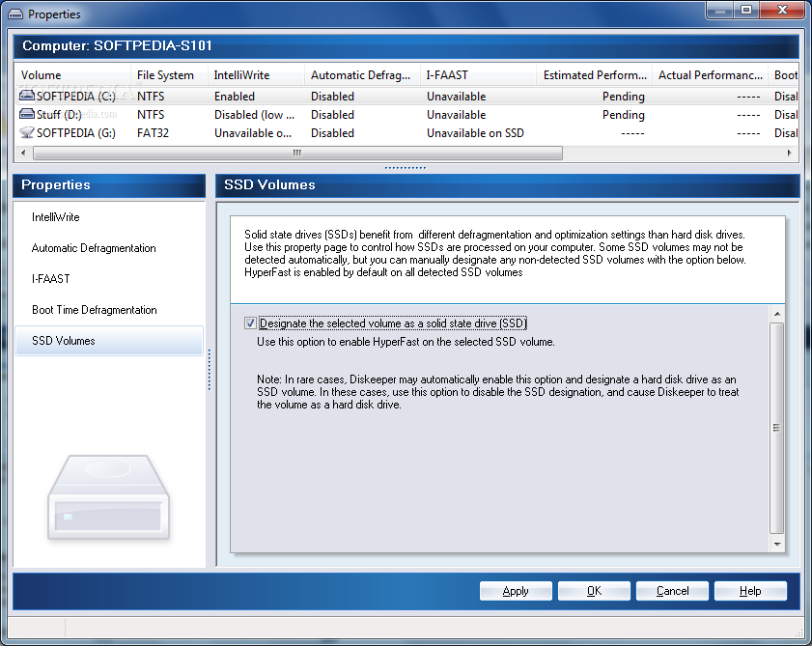This screenshot has height=646, width=812.
Task: Click the horizontal scrollbar right arrow
Action: click(789, 153)
